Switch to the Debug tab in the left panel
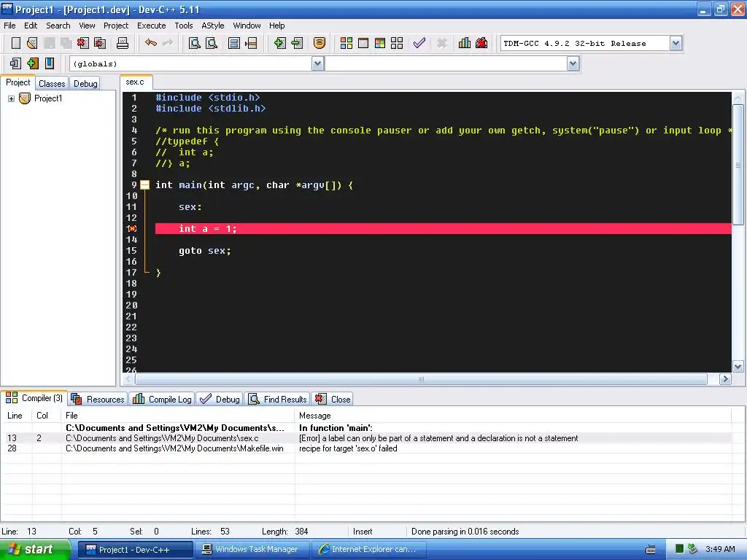Image resolution: width=747 pixels, height=560 pixels. pyautogui.click(x=85, y=84)
